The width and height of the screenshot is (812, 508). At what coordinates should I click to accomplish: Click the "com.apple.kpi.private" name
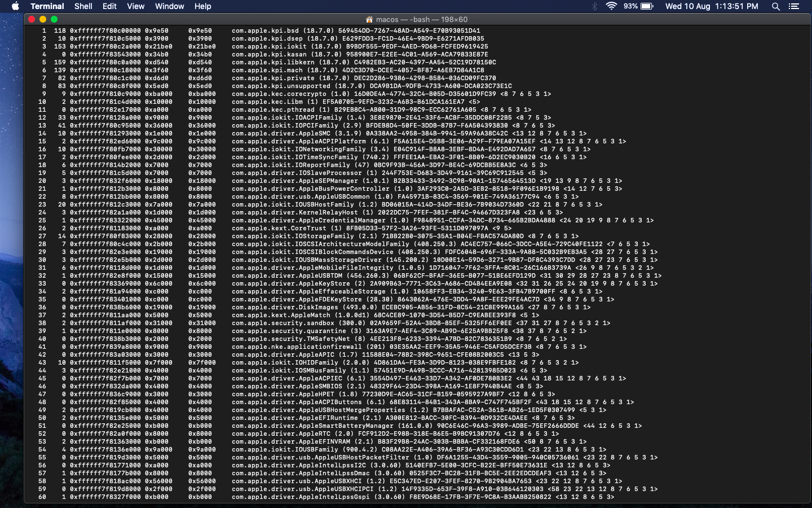(273, 78)
